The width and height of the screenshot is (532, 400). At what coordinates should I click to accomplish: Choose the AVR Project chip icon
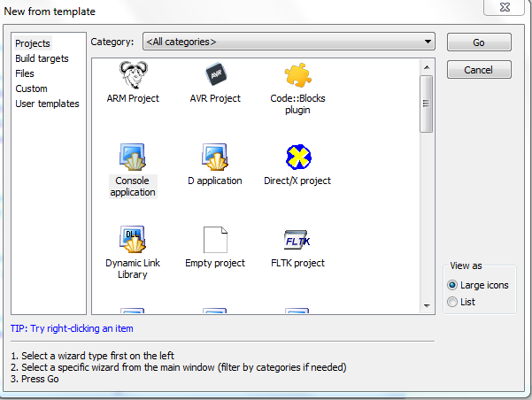pos(216,74)
